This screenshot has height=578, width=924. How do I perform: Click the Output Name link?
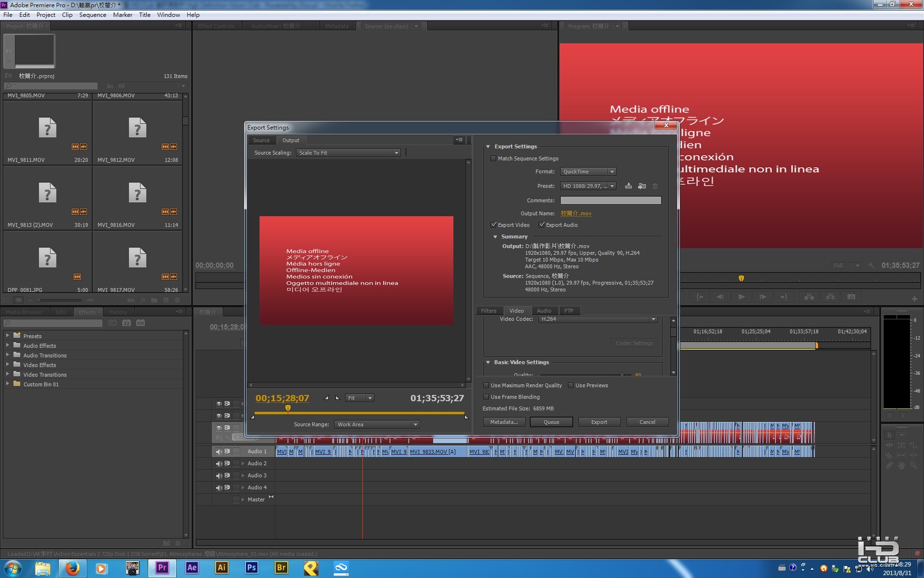pyautogui.click(x=576, y=213)
